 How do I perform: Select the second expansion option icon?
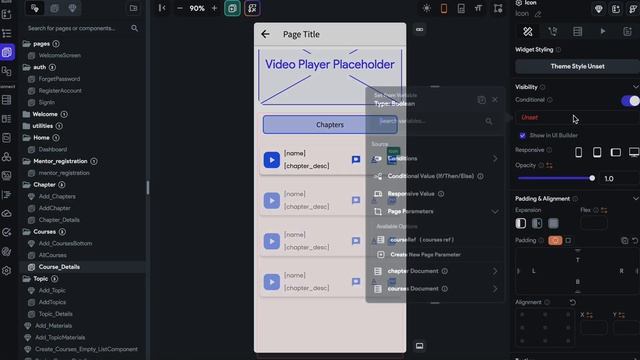537,223
